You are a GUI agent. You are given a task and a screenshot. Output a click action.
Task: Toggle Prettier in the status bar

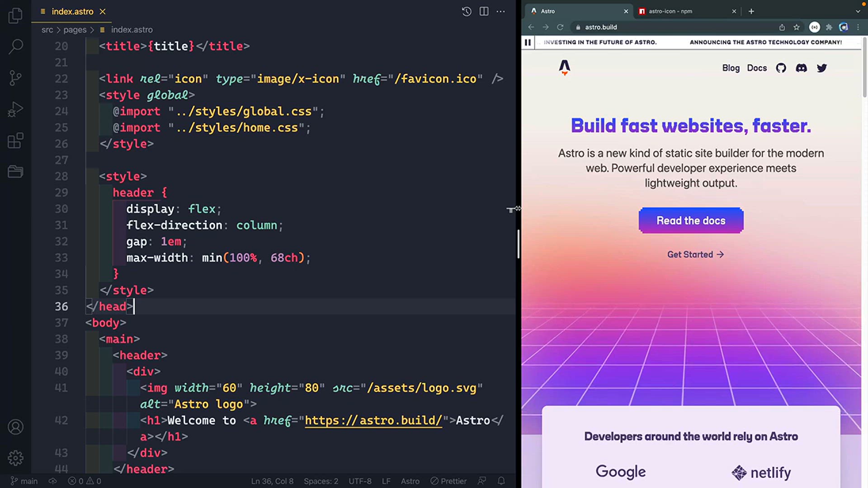[448, 481]
